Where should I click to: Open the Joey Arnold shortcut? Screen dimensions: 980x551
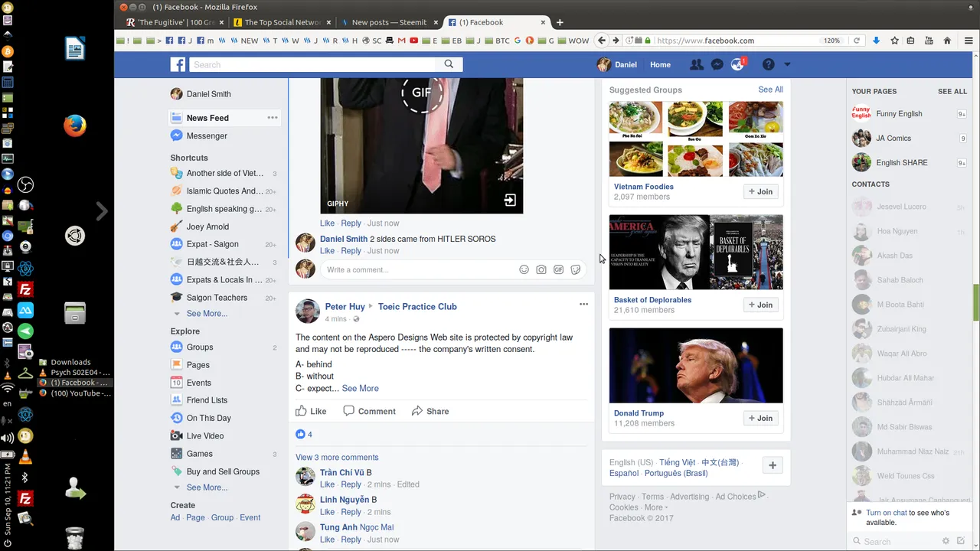[x=207, y=227]
